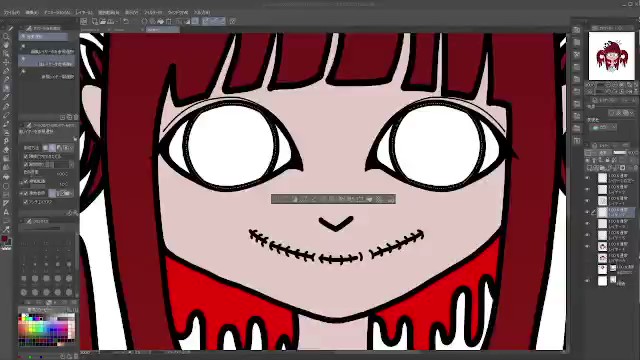Image resolution: width=640 pixels, height=360 pixels.
Task: Toggle the anti-aliasing checkbox
Action: tap(26, 202)
